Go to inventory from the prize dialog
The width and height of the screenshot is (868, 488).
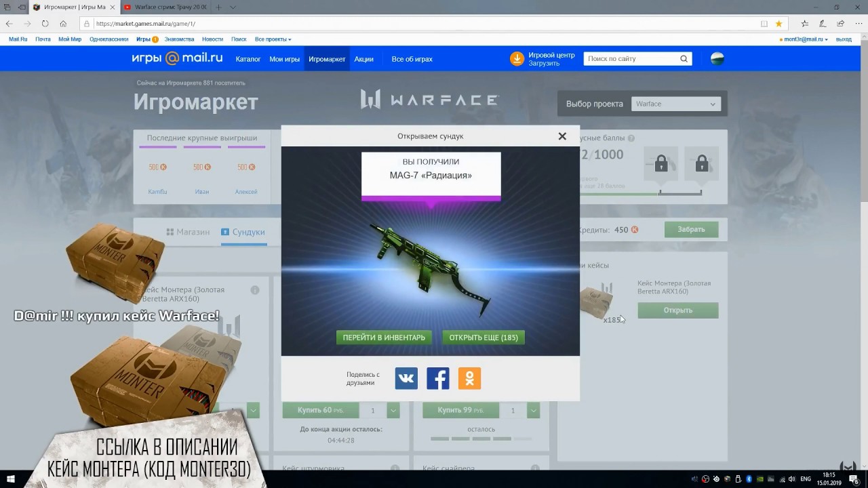[384, 338]
